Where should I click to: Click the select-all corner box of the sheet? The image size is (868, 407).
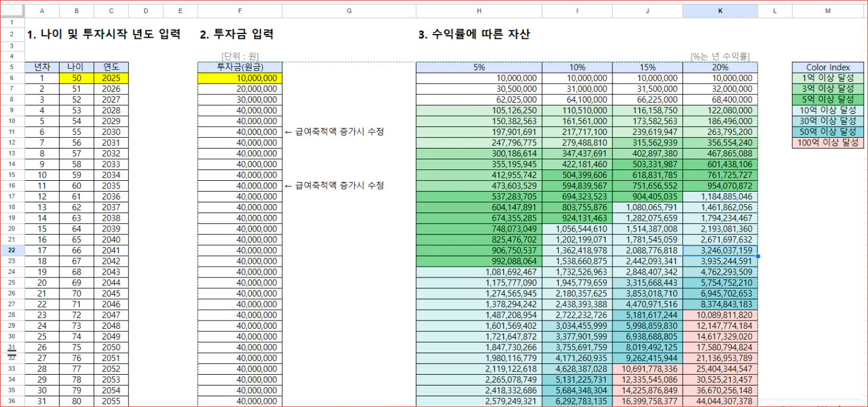(x=12, y=11)
